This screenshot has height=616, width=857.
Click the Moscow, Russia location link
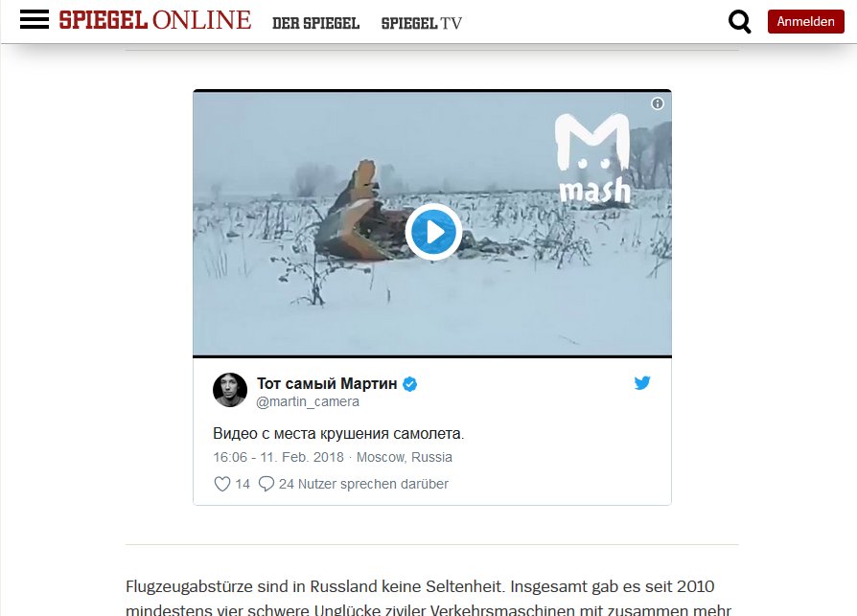click(405, 457)
